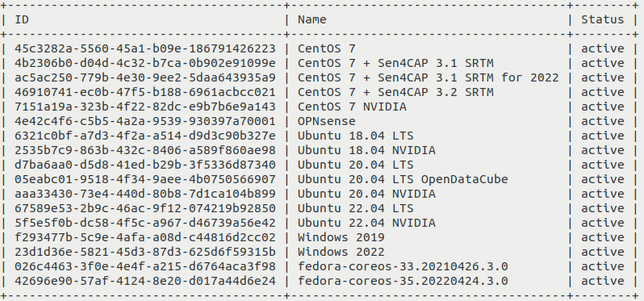Select ID 4b2306b0-d04d-4c32-b7ca-0b902e91099e
This screenshot has width=644, height=301.
point(145,63)
